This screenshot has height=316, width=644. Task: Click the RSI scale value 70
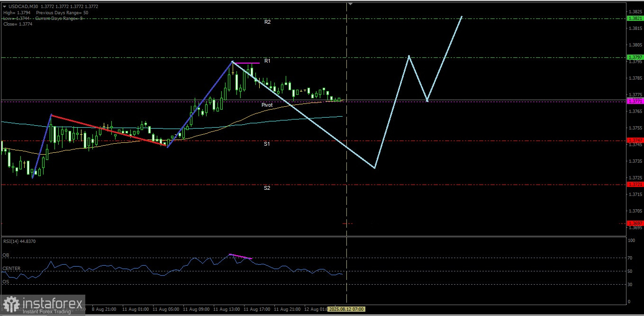click(x=630, y=258)
